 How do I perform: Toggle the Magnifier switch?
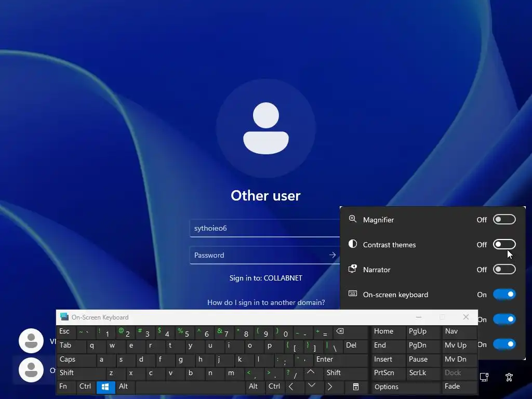(x=504, y=220)
